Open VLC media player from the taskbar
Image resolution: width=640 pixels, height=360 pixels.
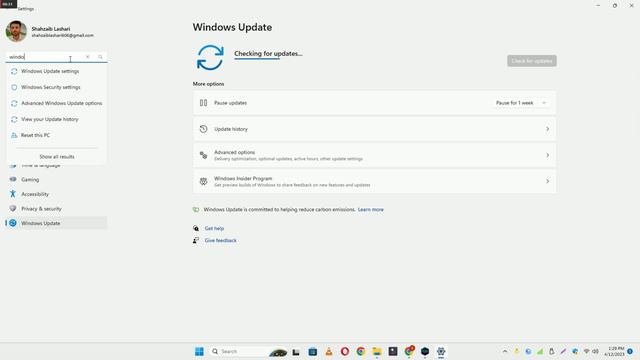(x=329, y=351)
